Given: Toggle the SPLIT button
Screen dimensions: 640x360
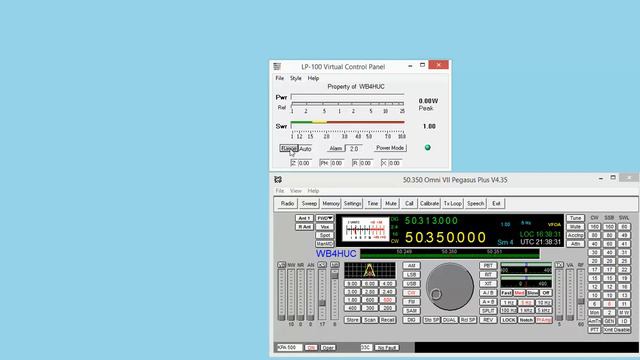Looking at the screenshot, I should 488,311.
